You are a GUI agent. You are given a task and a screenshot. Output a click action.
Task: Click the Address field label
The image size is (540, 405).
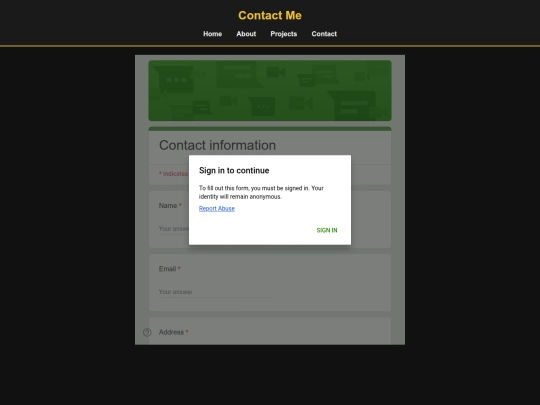(171, 332)
